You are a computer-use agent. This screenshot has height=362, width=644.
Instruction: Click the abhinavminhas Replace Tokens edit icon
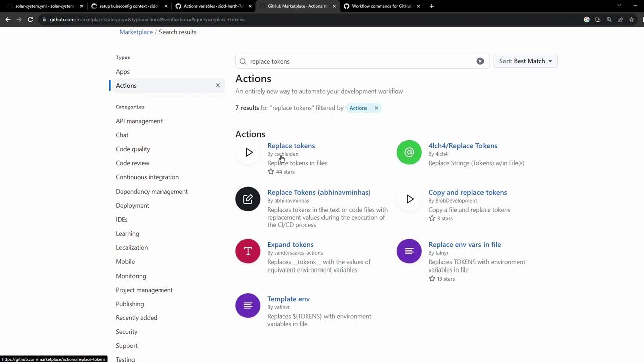point(248,199)
